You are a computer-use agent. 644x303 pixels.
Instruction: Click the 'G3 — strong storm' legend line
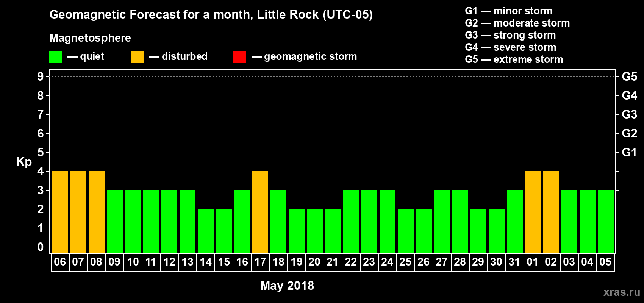click(511, 35)
